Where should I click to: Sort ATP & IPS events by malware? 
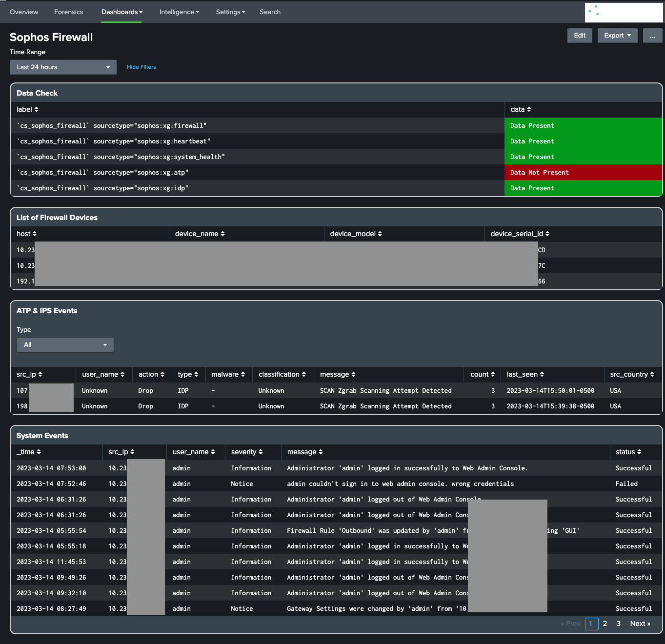click(228, 374)
